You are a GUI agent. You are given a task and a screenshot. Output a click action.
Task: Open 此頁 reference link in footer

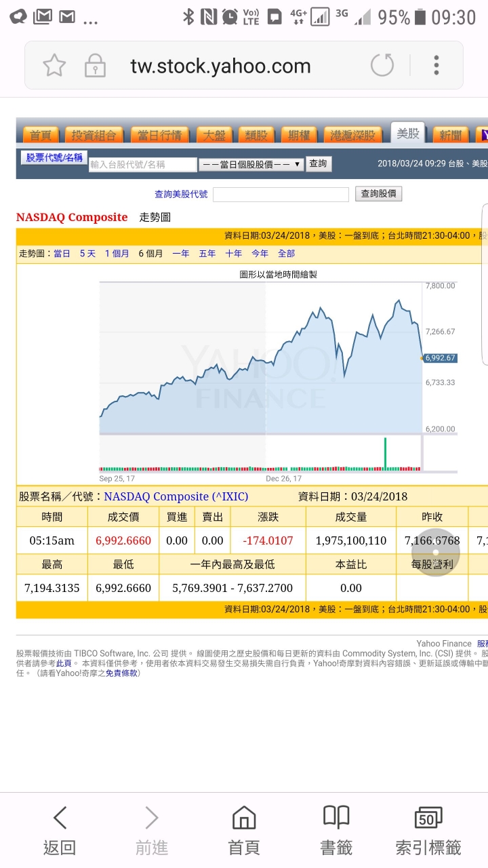point(64,663)
